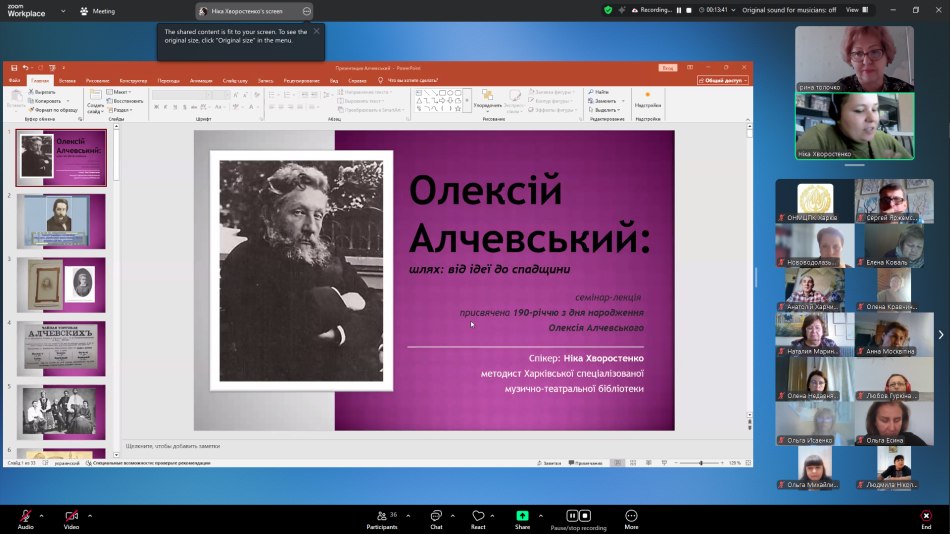
Task: Open the Meeting tab at top
Action: pos(99,11)
